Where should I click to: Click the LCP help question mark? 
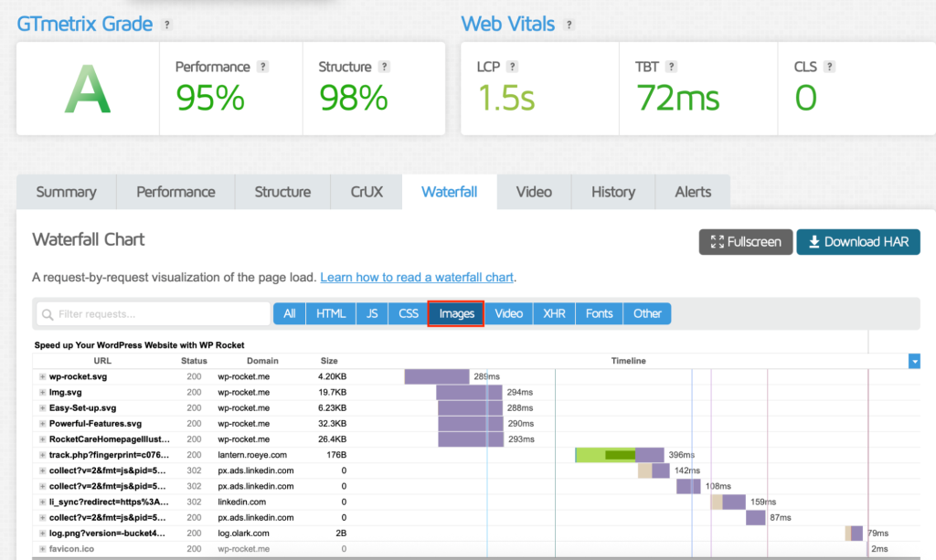(x=512, y=67)
